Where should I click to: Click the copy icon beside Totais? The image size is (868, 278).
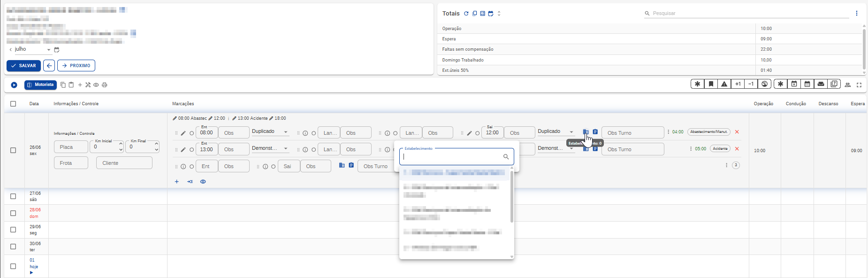[474, 14]
